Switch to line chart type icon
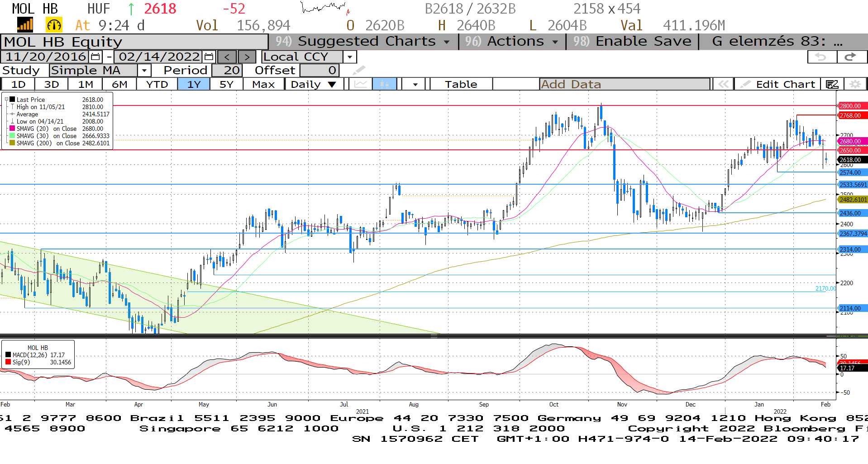Image resolution: width=868 pixels, height=464 pixels. point(361,84)
